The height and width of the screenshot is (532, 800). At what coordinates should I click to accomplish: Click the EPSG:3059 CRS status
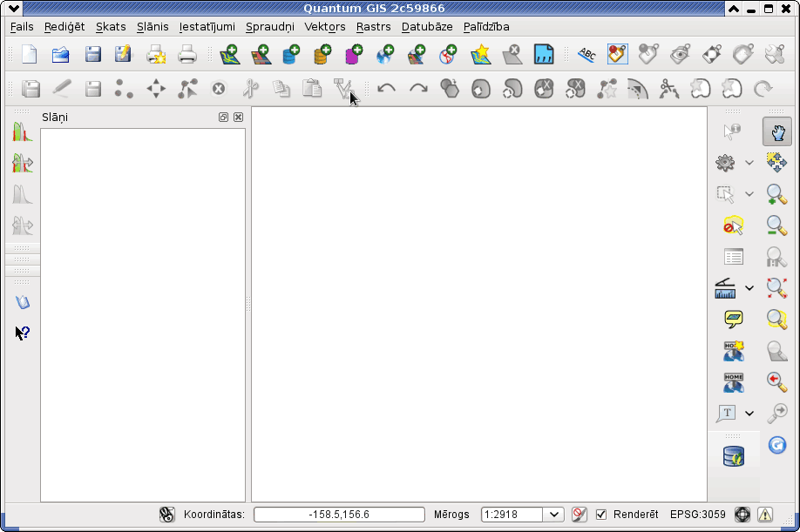697,515
